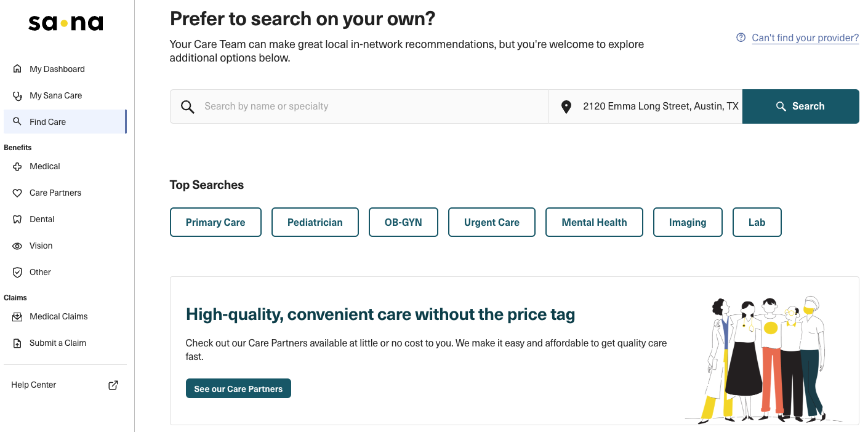This screenshot has height=432, width=868.
Task: Click the tooth icon for Dental
Action: pyautogui.click(x=17, y=219)
